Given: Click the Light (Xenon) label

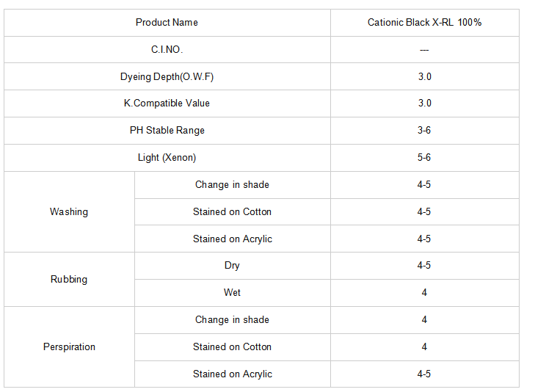Looking at the screenshot, I should (167, 158).
